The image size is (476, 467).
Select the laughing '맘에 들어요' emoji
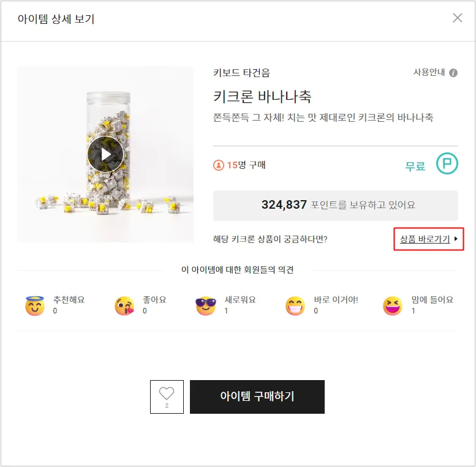click(393, 305)
